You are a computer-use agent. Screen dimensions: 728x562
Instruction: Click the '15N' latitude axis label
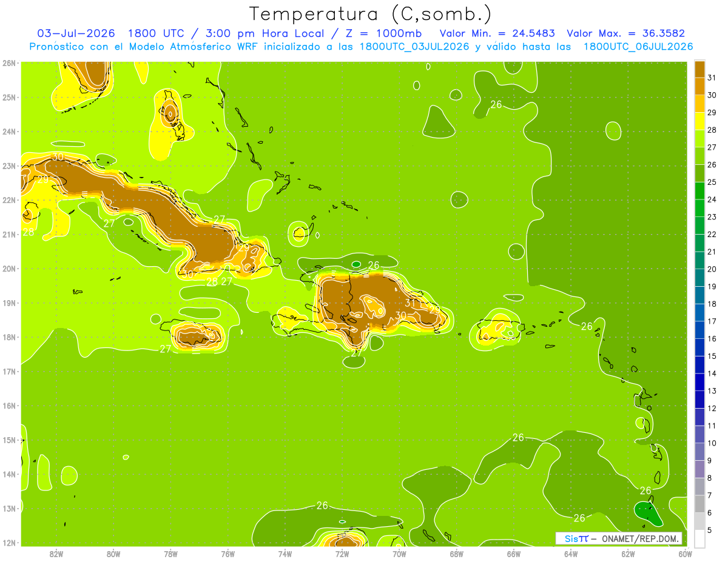(x=9, y=440)
